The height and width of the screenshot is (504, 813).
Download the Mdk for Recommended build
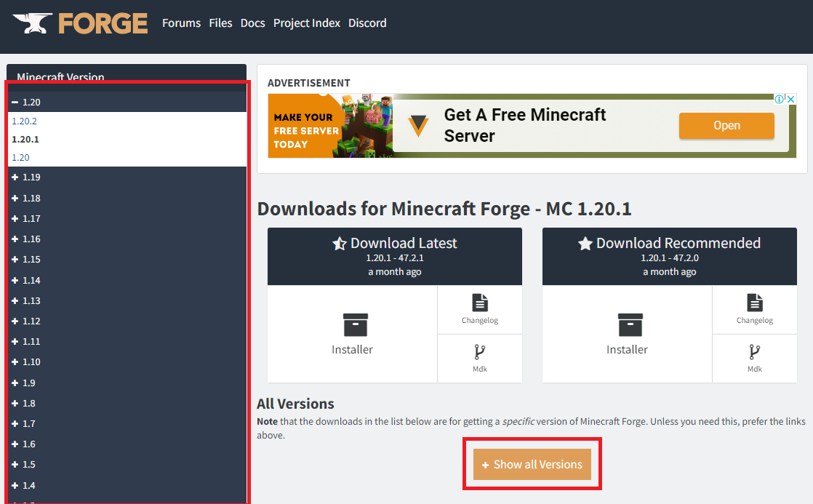pyautogui.click(x=754, y=359)
